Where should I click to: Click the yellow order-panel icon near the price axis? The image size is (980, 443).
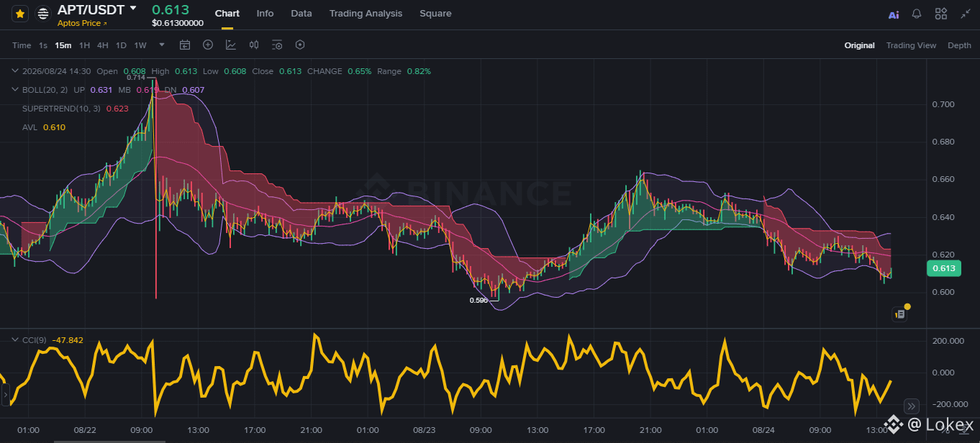899,314
